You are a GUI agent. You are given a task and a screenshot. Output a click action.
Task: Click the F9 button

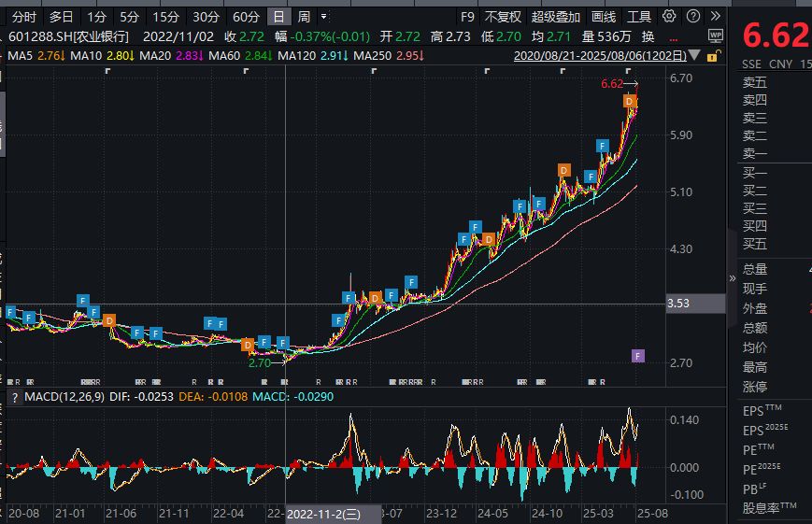(x=467, y=17)
